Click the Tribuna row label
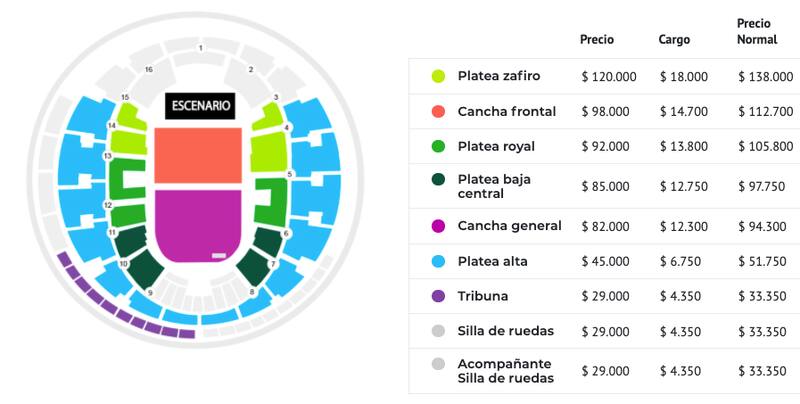The height and width of the screenshot is (404, 800). (483, 296)
